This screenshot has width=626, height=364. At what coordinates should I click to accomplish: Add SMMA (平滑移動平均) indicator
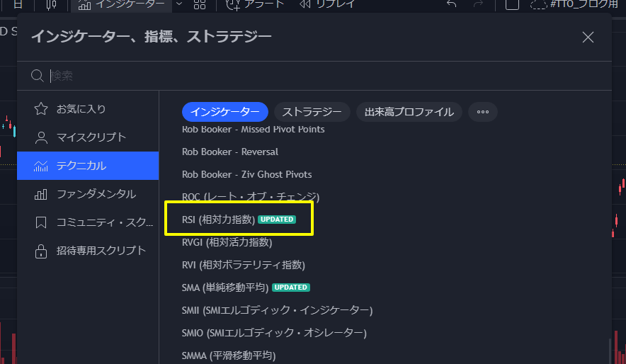(229, 356)
